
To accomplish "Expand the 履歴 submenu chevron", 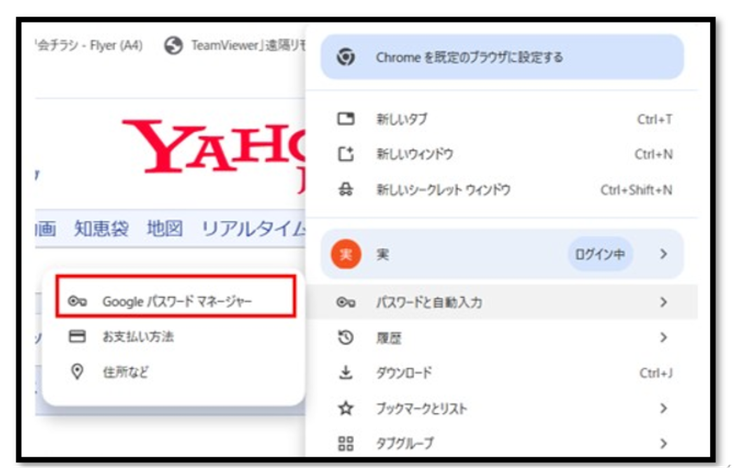I will click(x=663, y=337).
